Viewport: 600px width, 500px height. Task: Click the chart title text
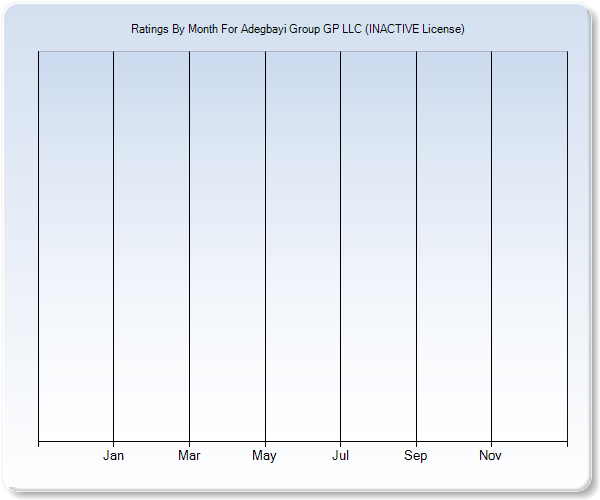click(298, 29)
